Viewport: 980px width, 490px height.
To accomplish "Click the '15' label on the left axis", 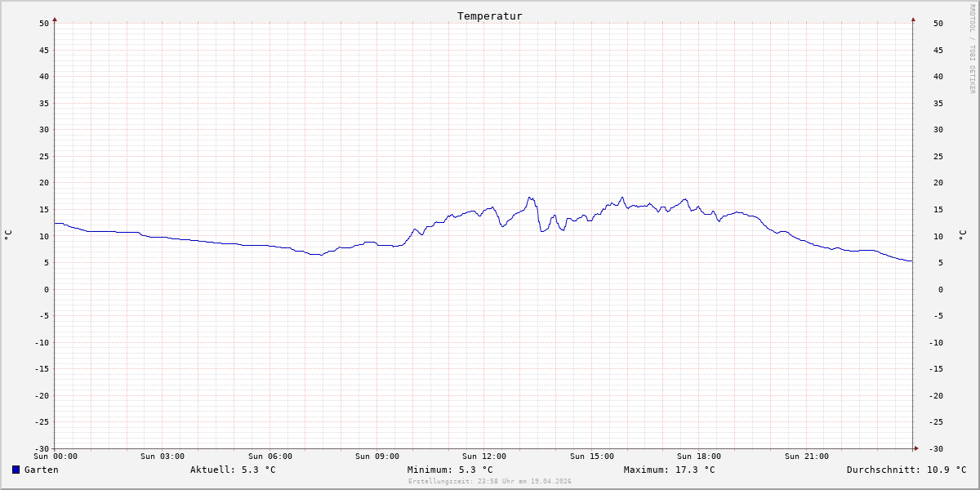I will coord(44,210).
